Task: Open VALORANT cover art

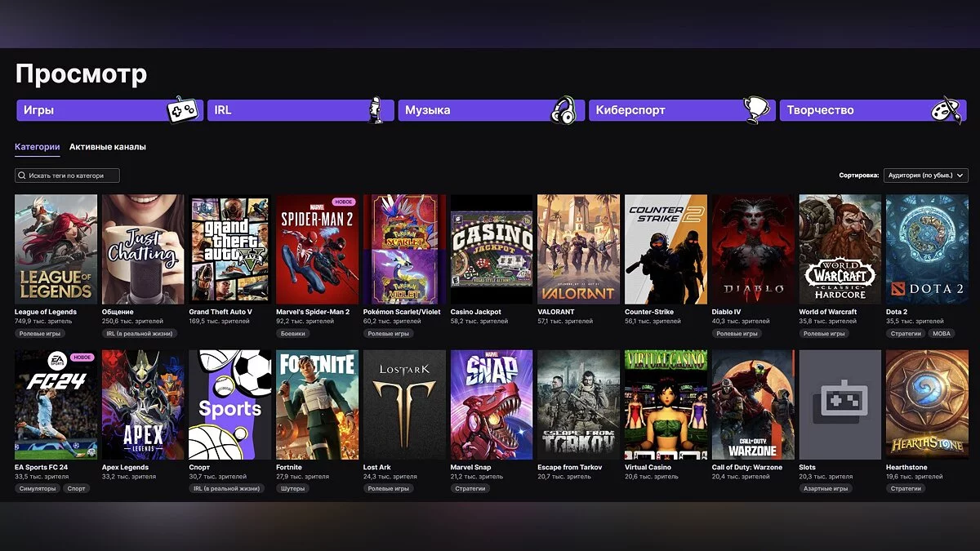Action: 578,249
